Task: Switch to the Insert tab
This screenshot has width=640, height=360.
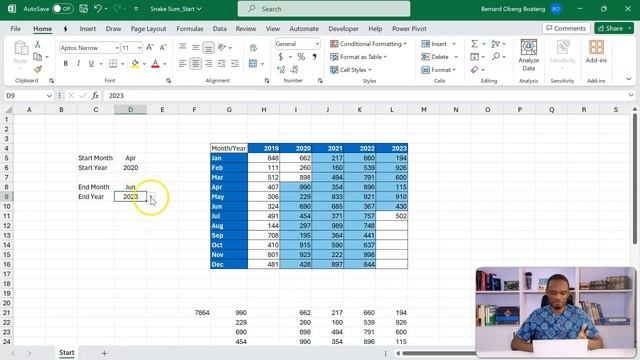Action: pyautogui.click(x=87, y=29)
